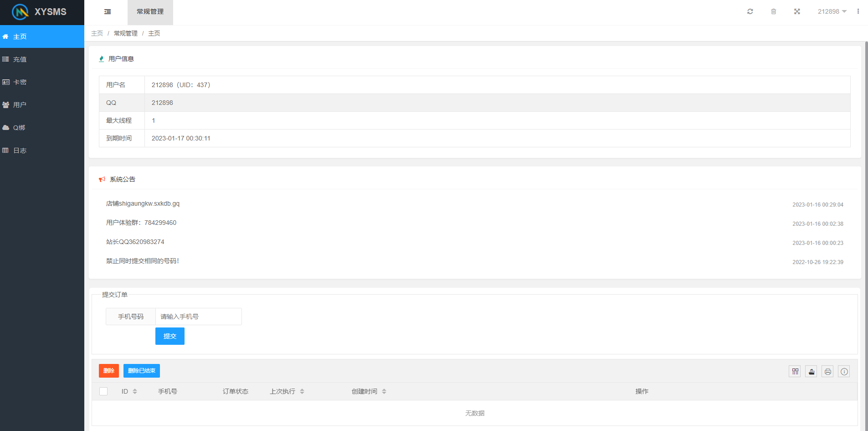Focus the 请输入手机号 input field
The width and height of the screenshot is (868, 431).
tap(198, 317)
